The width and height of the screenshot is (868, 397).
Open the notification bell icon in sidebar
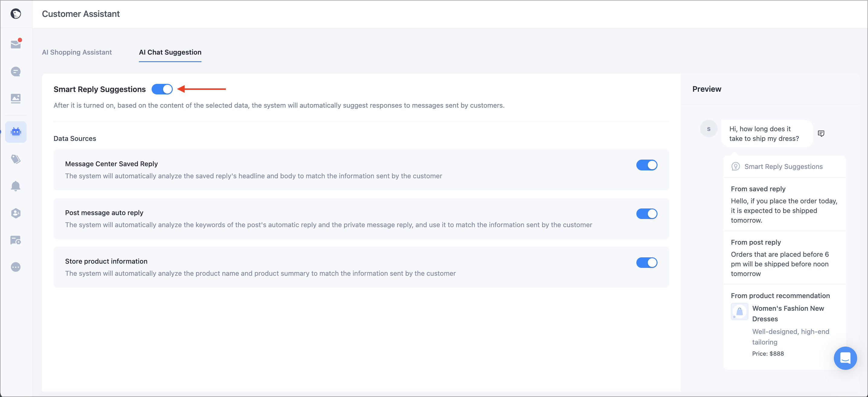16,186
